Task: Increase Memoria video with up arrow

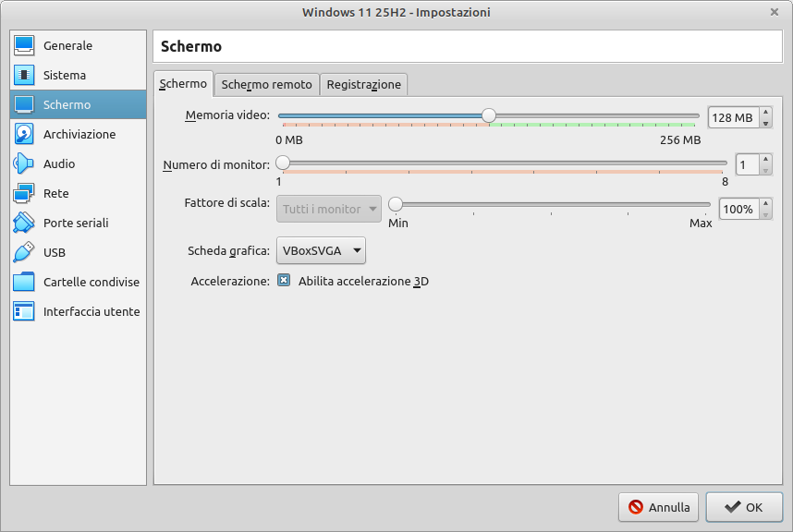Action: click(765, 112)
